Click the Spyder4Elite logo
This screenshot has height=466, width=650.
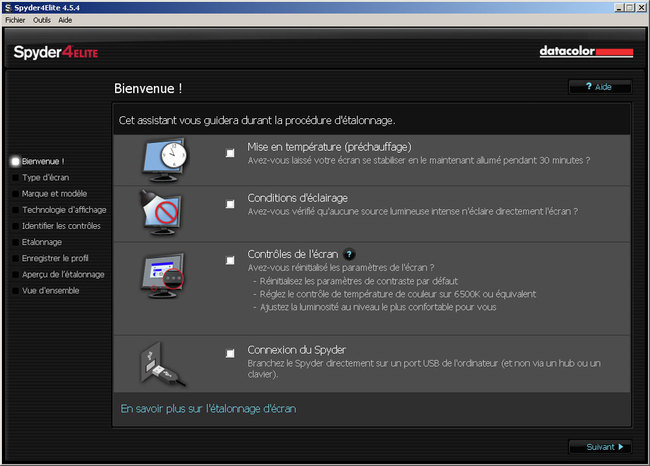(x=56, y=52)
